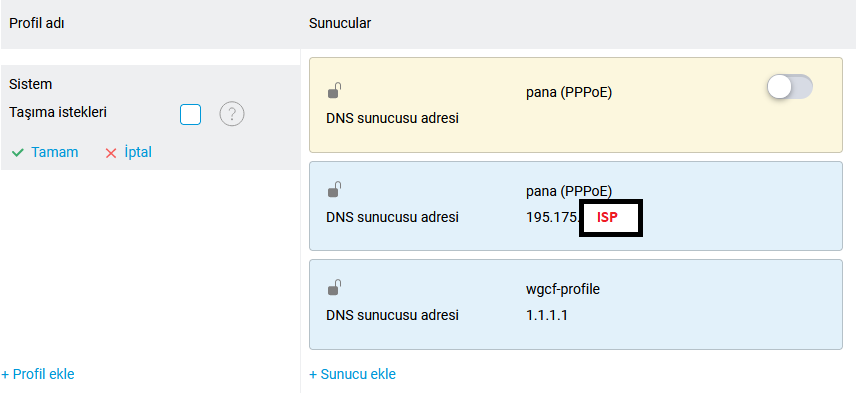
Task: Click the Profil adı column header
Action: (x=37, y=23)
